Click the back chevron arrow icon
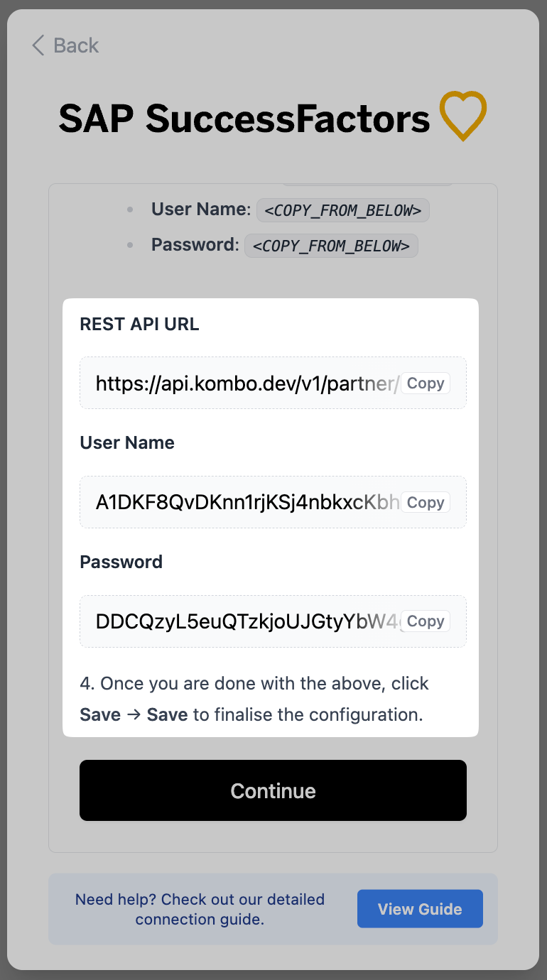This screenshot has height=980, width=547. [x=38, y=45]
